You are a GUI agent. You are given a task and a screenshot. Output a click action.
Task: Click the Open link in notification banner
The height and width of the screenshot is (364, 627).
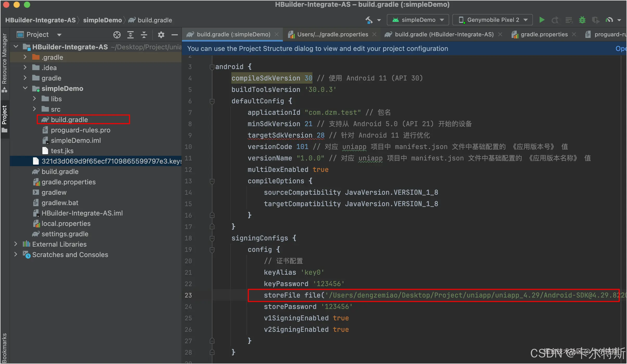(x=621, y=49)
